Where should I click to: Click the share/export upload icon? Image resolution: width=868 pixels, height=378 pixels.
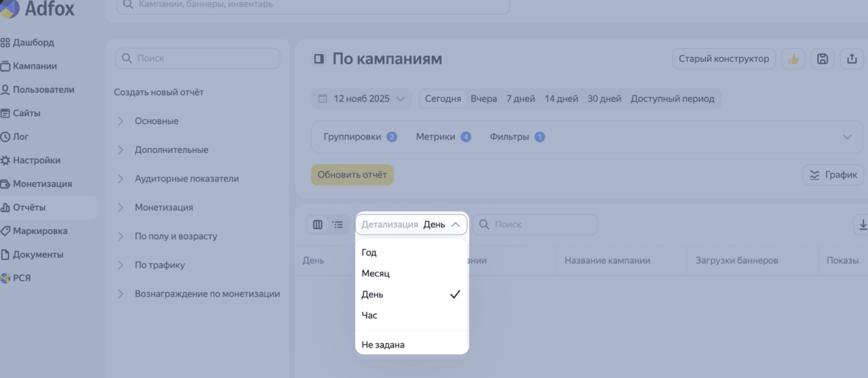pos(852,59)
